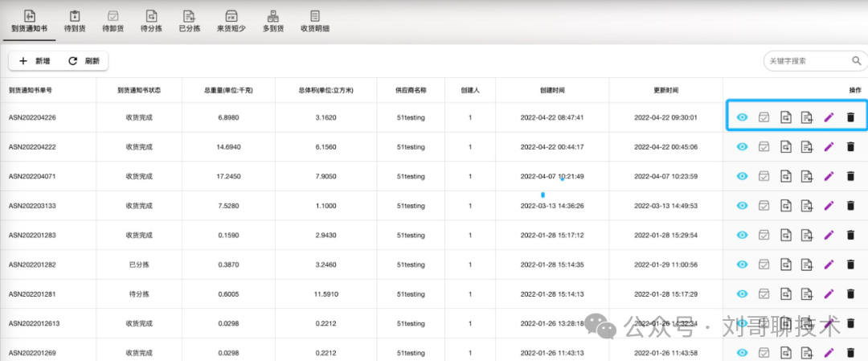868x361 pixels.
Task: Click the 待分拣 status in ASN202201281 row
Action: 139,294
